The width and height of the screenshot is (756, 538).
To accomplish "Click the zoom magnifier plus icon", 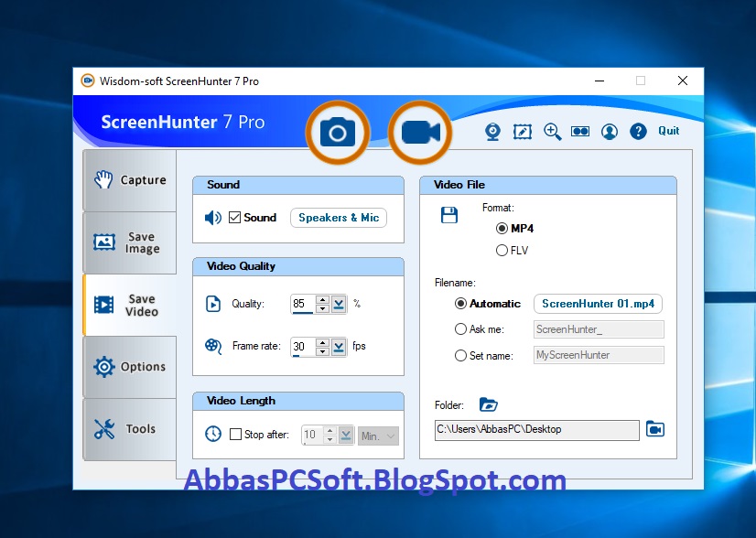I will 552,132.
